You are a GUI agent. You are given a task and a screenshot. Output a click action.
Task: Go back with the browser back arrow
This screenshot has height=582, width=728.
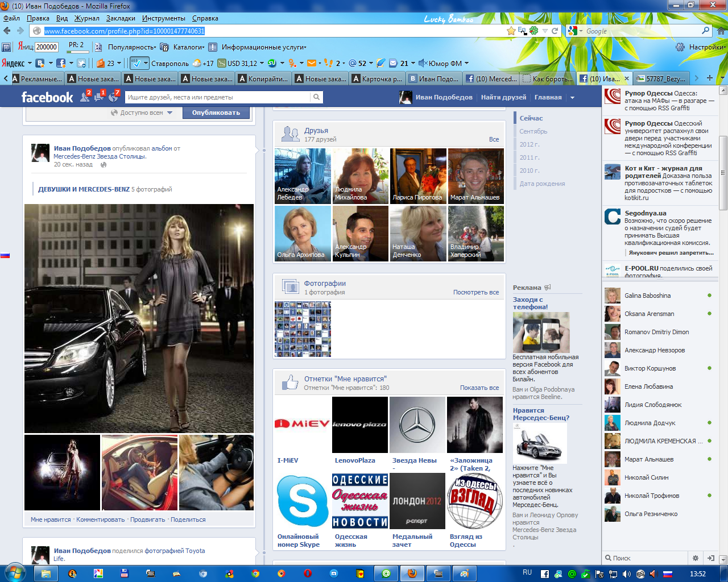[7, 31]
